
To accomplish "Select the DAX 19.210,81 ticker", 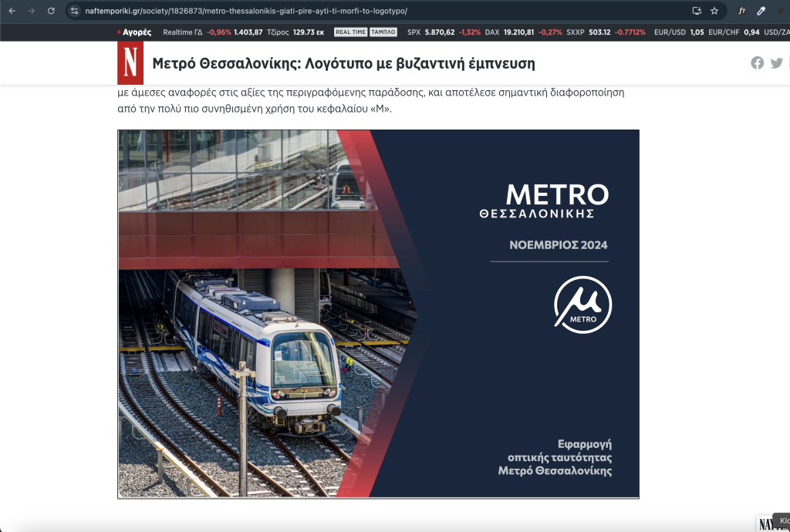I will click(523, 32).
